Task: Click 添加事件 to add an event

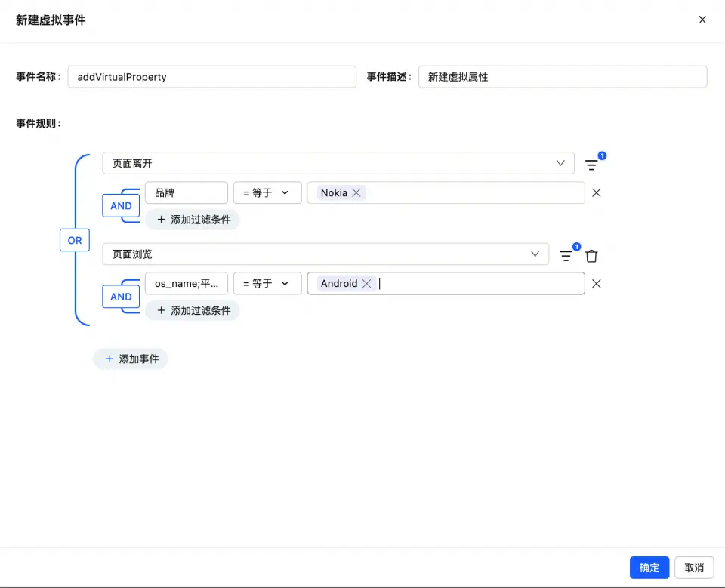Action: tap(131, 359)
